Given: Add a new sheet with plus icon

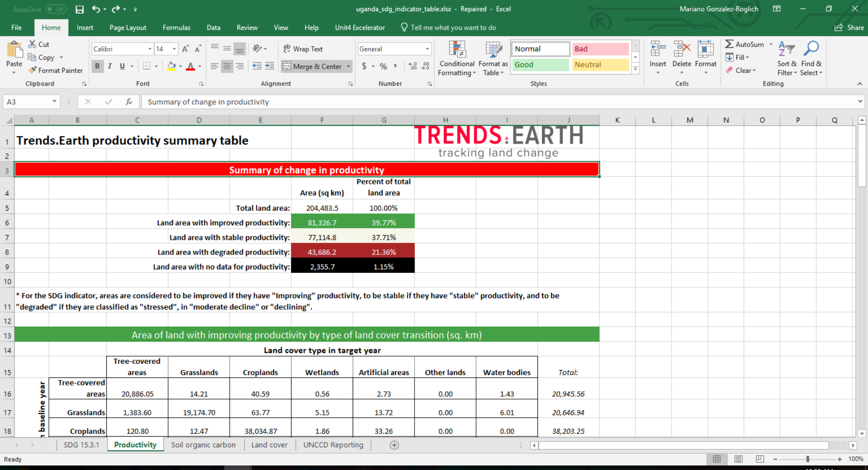Looking at the screenshot, I should click(x=394, y=445).
